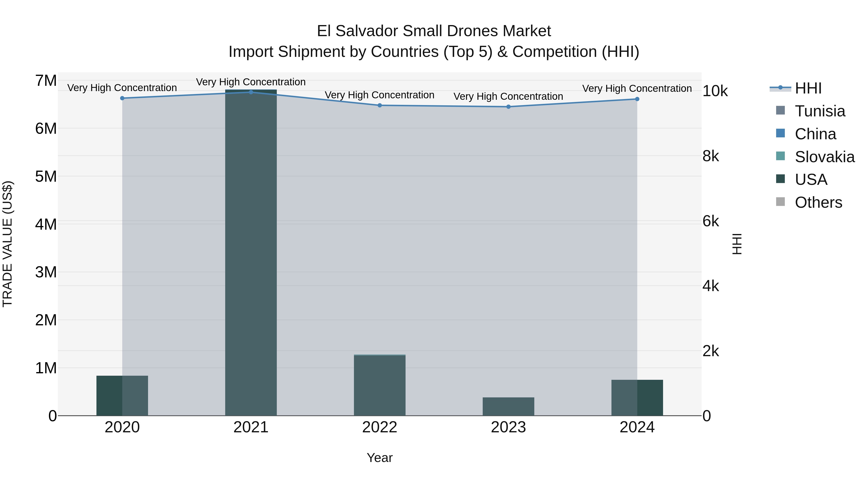
Task: Select the 2024 USA bar
Action: (637, 398)
